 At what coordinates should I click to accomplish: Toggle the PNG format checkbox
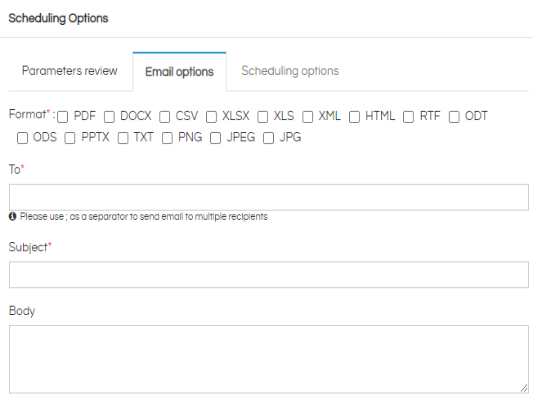pos(167,138)
